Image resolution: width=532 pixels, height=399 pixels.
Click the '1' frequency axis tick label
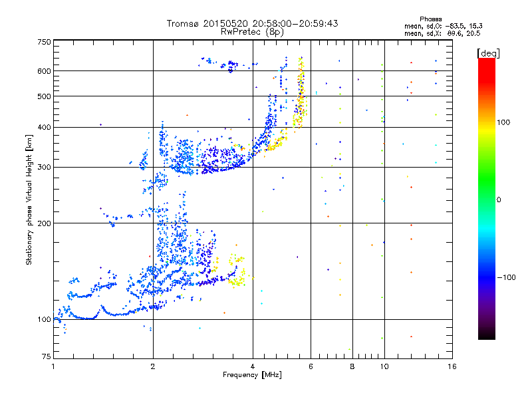(x=53, y=366)
